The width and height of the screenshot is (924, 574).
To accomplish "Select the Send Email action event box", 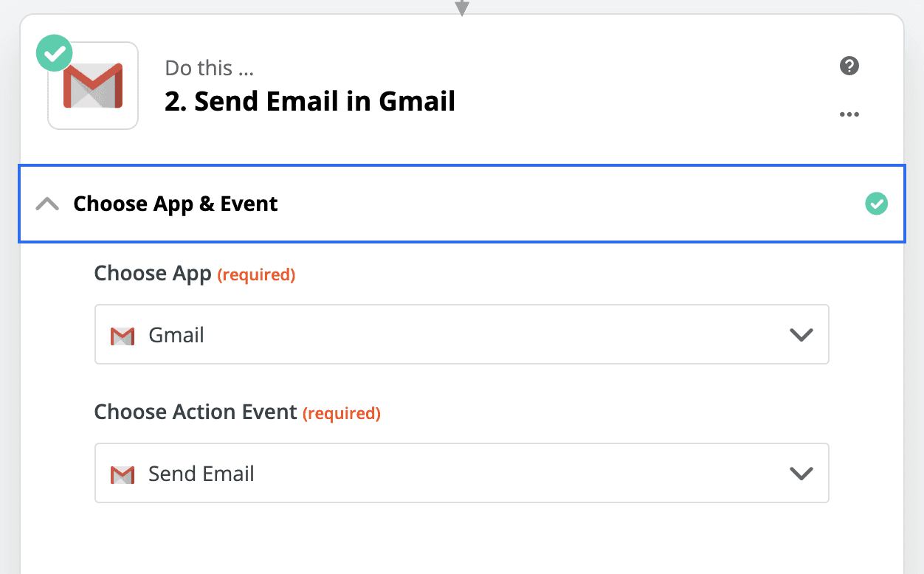I will tap(462, 473).
